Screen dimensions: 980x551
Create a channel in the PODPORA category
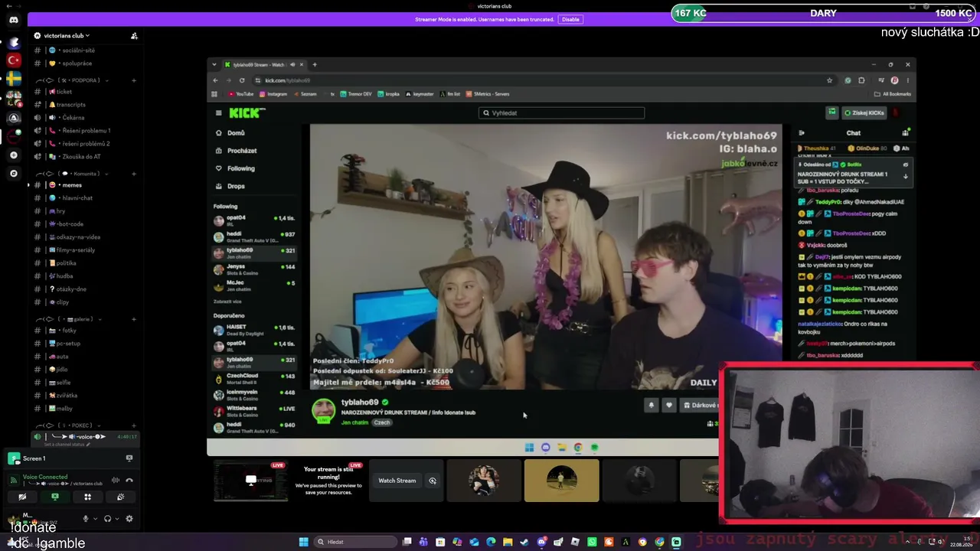pyautogui.click(x=134, y=80)
